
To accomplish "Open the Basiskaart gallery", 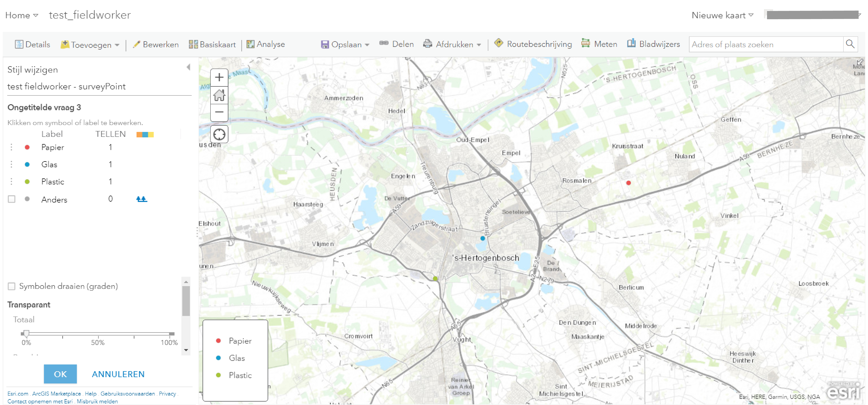I will (x=212, y=44).
